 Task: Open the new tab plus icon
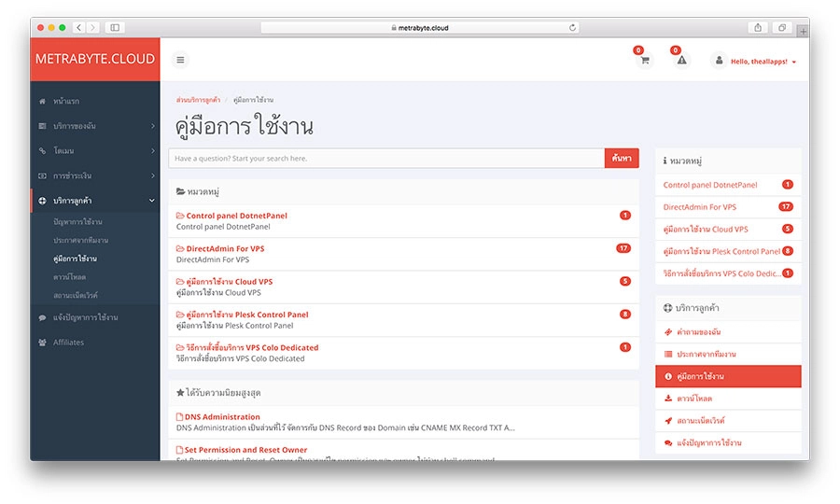click(802, 30)
